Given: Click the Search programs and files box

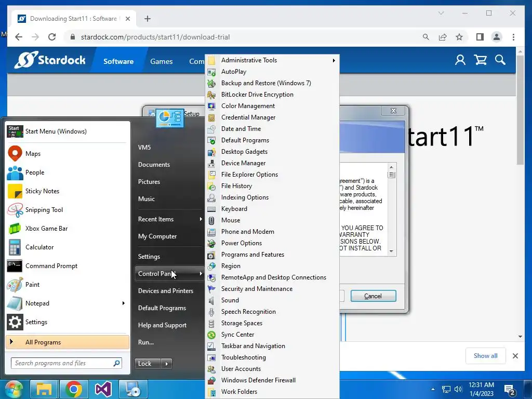Looking at the screenshot, I should pos(66,363).
